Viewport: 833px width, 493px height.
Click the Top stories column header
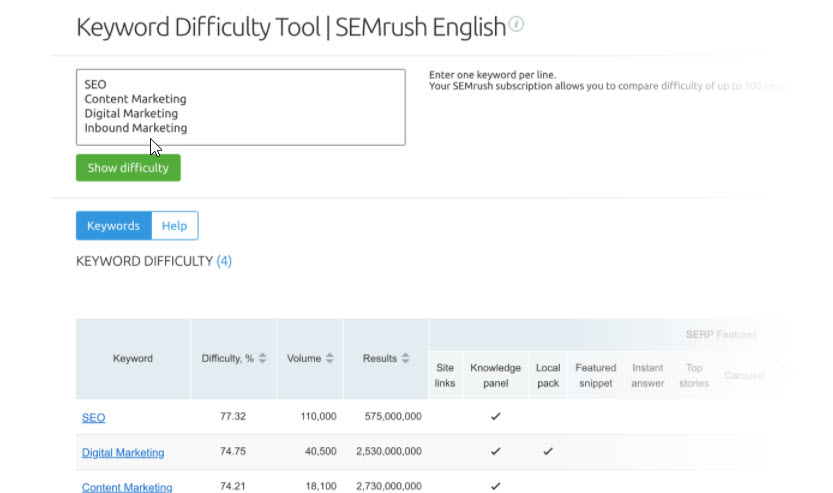tap(694, 375)
